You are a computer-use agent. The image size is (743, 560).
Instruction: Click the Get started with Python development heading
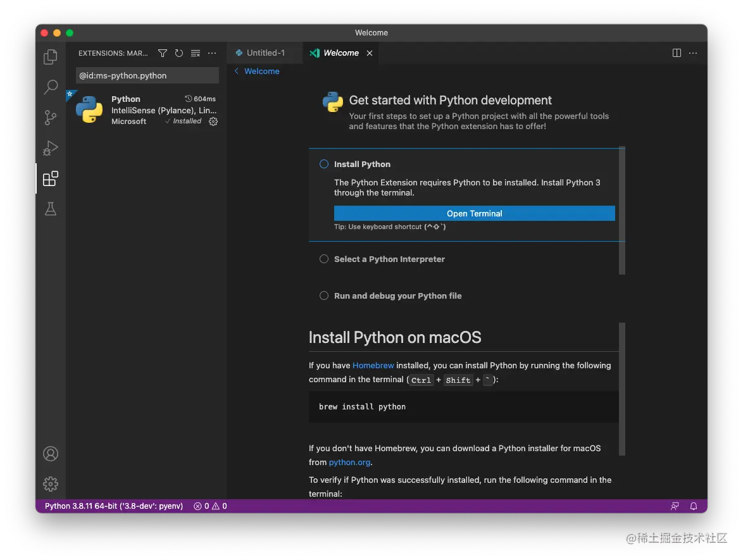pyautogui.click(x=450, y=100)
